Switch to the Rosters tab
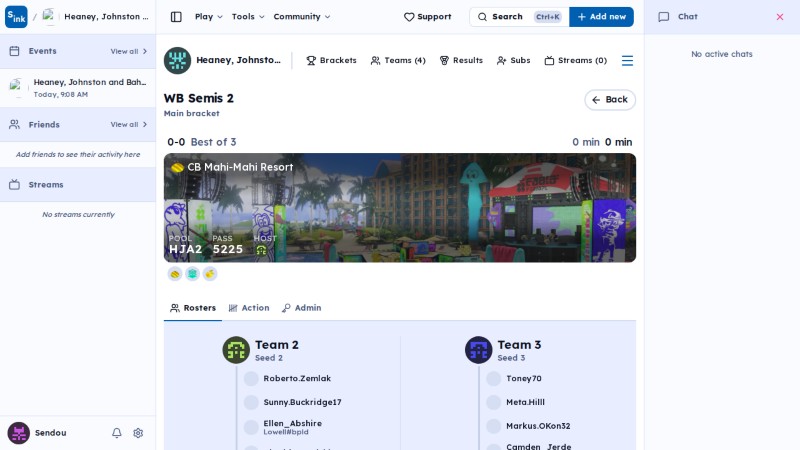800x450 pixels. click(193, 308)
